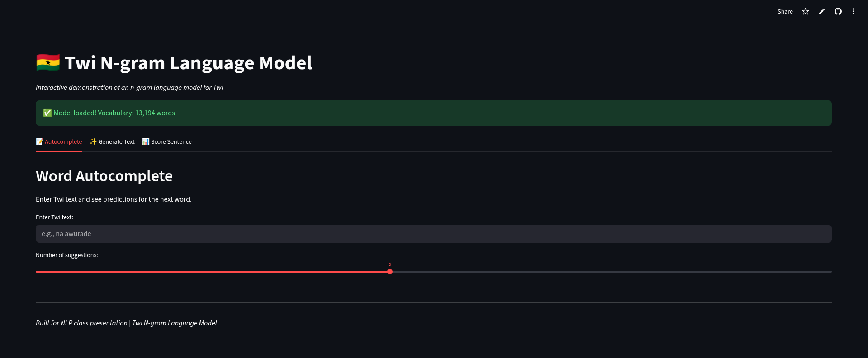This screenshot has width=868, height=358.
Task: Click the value 5 above the slider
Action: coord(389,264)
